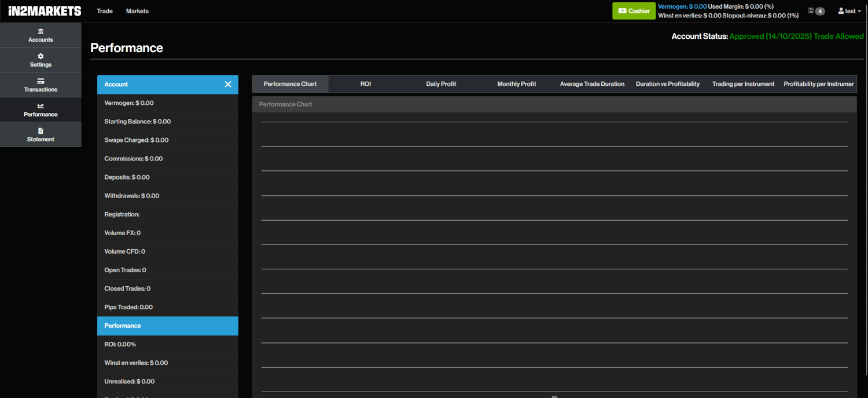868x398 pixels.
Task: Select the Monthly Profit tab
Action: tap(516, 84)
